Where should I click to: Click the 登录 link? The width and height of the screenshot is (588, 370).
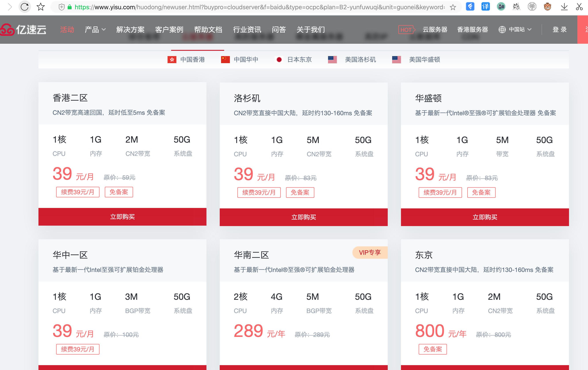tap(560, 30)
